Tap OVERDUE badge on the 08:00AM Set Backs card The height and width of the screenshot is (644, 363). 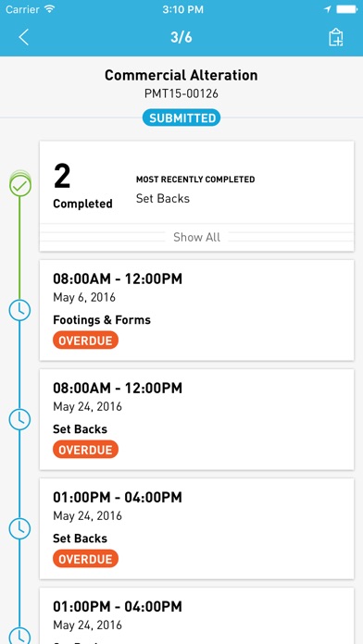click(x=85, y=450)
